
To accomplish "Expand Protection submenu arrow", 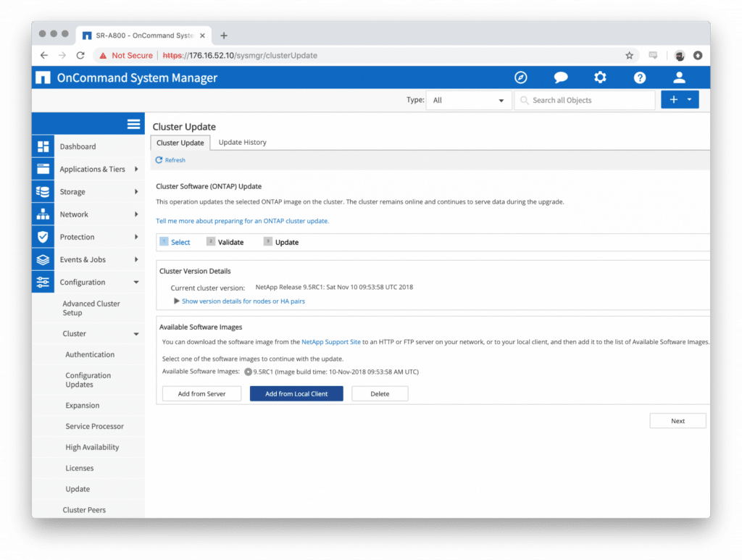I will coord(136,236).
